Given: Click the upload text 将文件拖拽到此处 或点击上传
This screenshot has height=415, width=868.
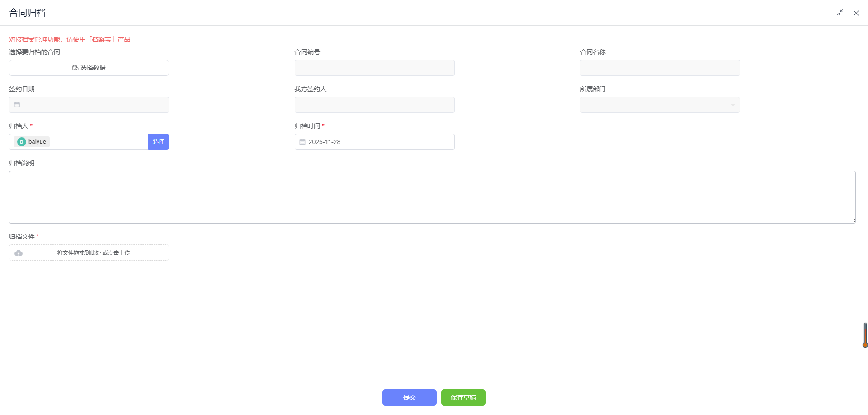Looking at the screenshot, I should click(94, 253).
